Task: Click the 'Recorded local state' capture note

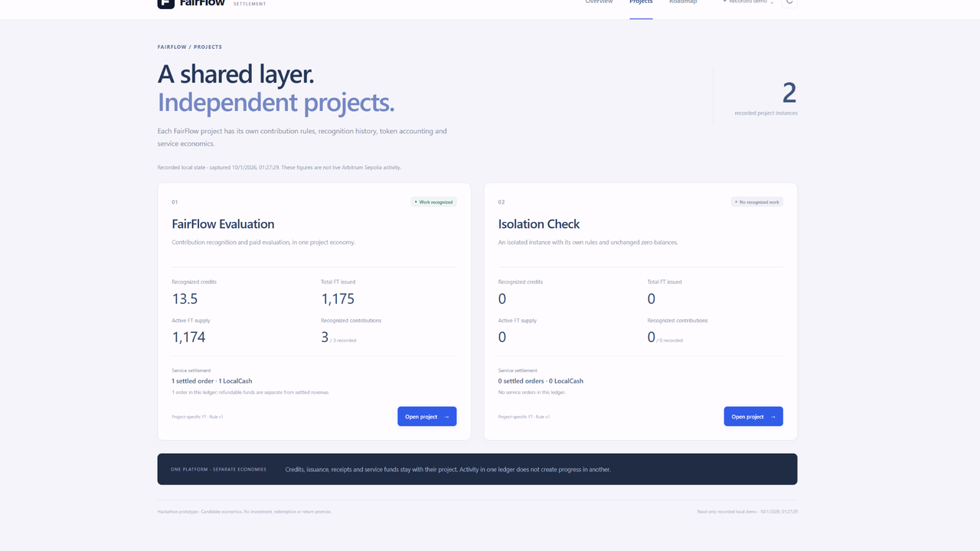Action: point(279,168)
